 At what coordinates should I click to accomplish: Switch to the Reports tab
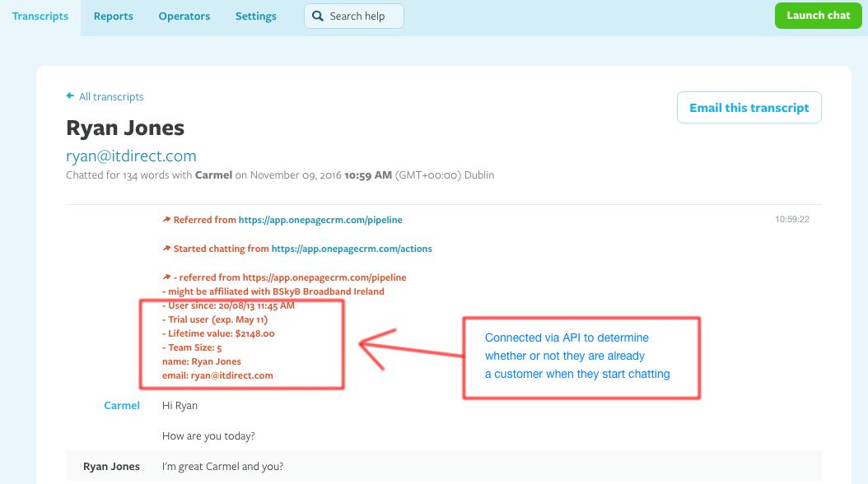coord(113,16)
